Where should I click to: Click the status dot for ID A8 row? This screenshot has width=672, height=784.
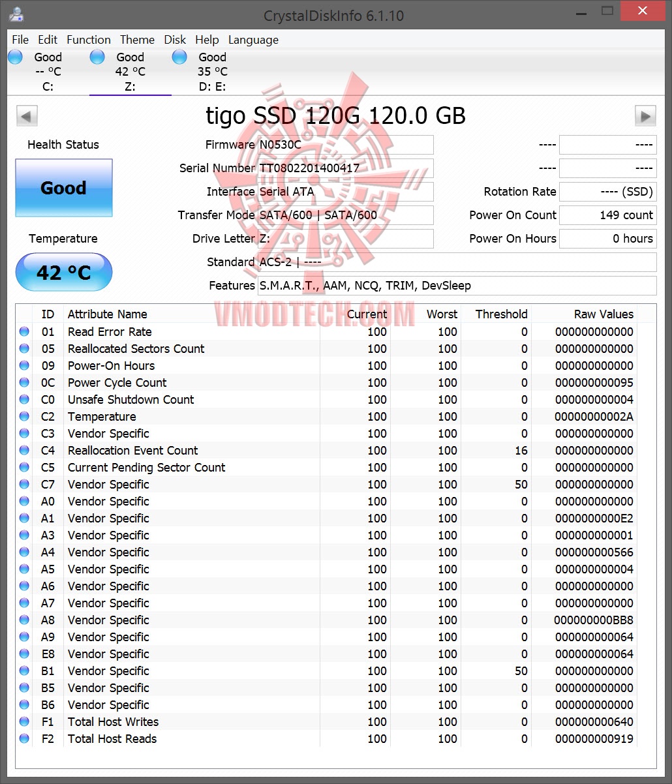pyautogui.click(x=24, y=620)
